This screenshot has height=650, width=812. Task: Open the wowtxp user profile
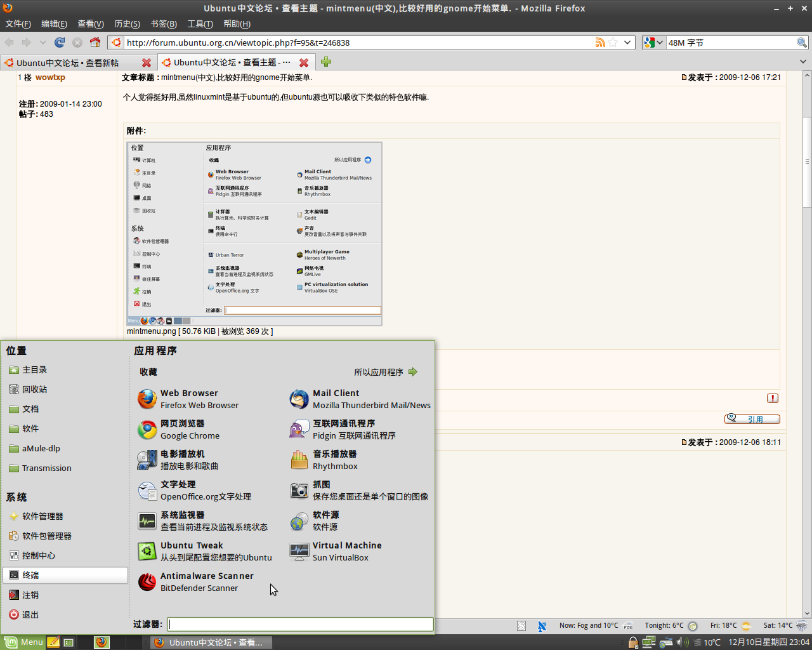(x=50, y=77)
